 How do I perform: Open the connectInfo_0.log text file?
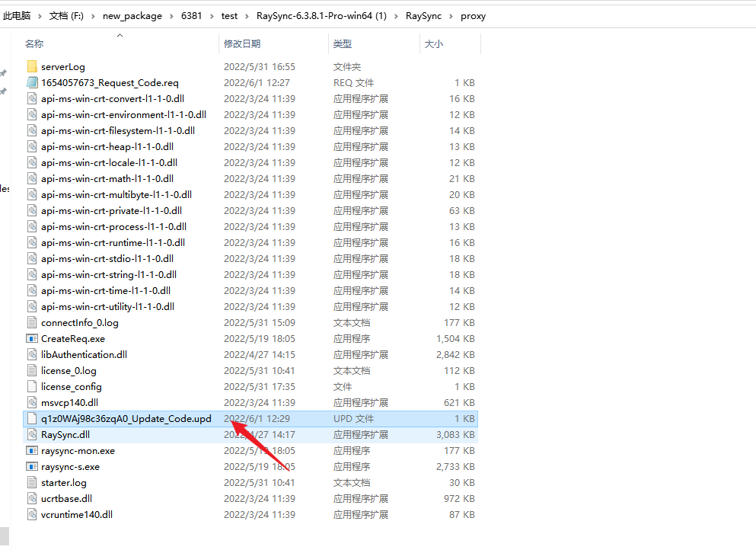coord(81,322)
